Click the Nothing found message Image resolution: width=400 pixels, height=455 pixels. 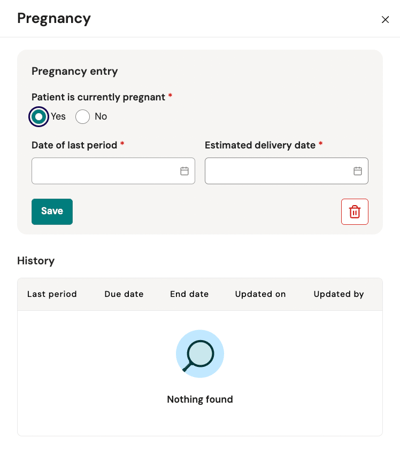[200, 399]
